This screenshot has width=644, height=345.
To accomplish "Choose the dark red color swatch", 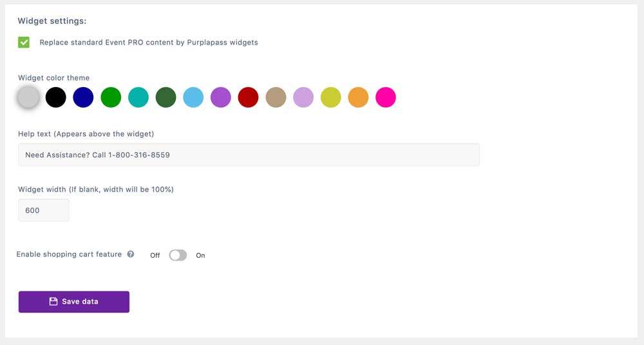I will 249,97.
